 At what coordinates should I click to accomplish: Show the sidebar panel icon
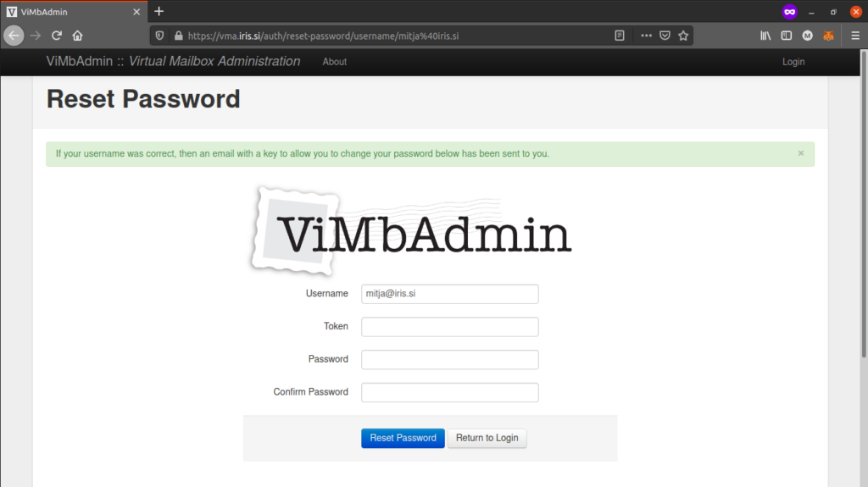click(x=787, y=36)
